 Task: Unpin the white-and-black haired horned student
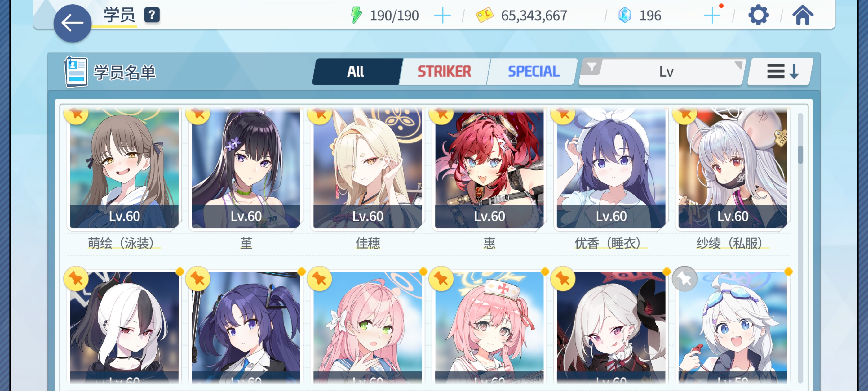(76, 279)
